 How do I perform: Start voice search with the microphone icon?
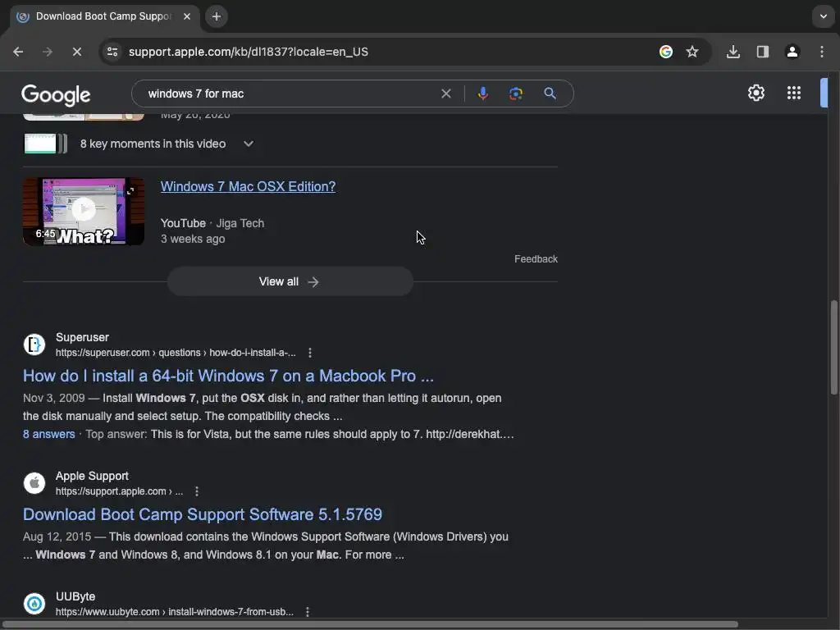pos(482,94)
